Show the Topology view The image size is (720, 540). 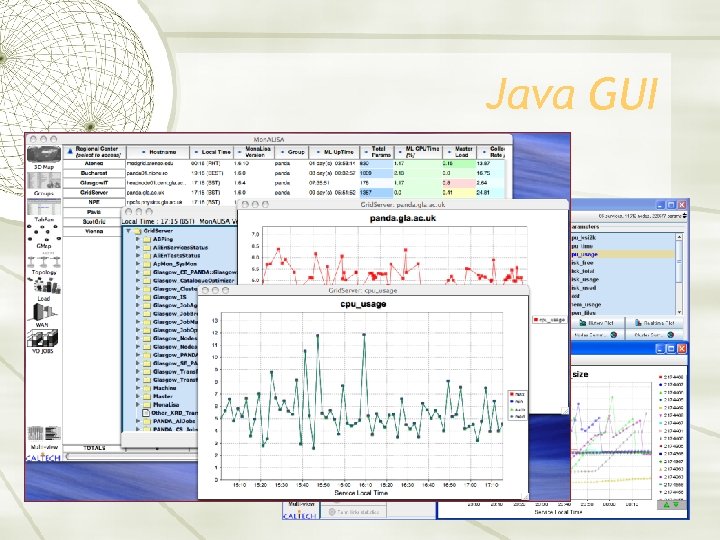(x=44, y=262)
